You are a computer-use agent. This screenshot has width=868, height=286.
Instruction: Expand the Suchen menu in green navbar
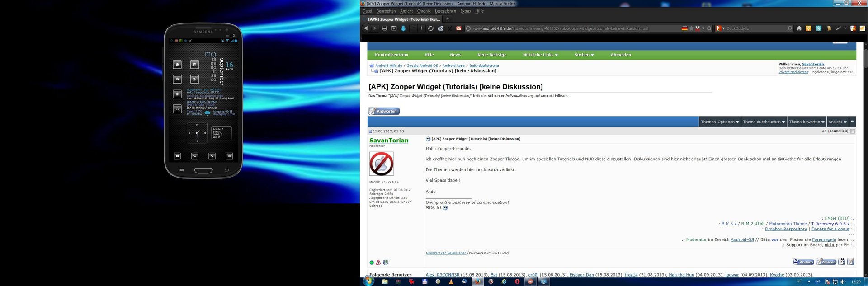584,55
